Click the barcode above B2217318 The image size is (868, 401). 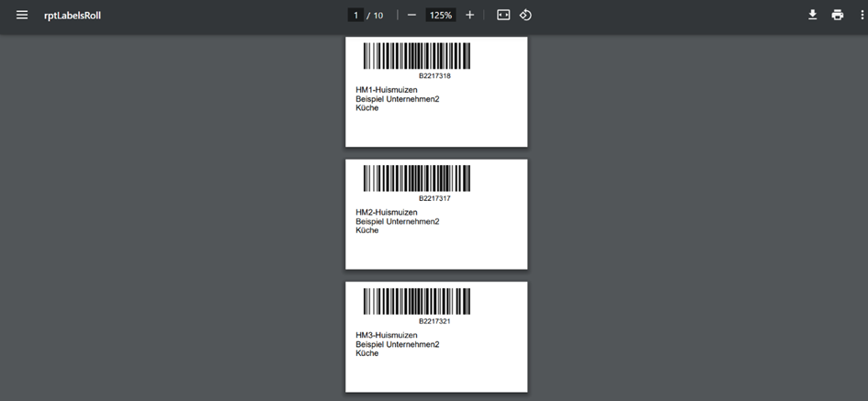pyautogui.click(x=417, y=56)
